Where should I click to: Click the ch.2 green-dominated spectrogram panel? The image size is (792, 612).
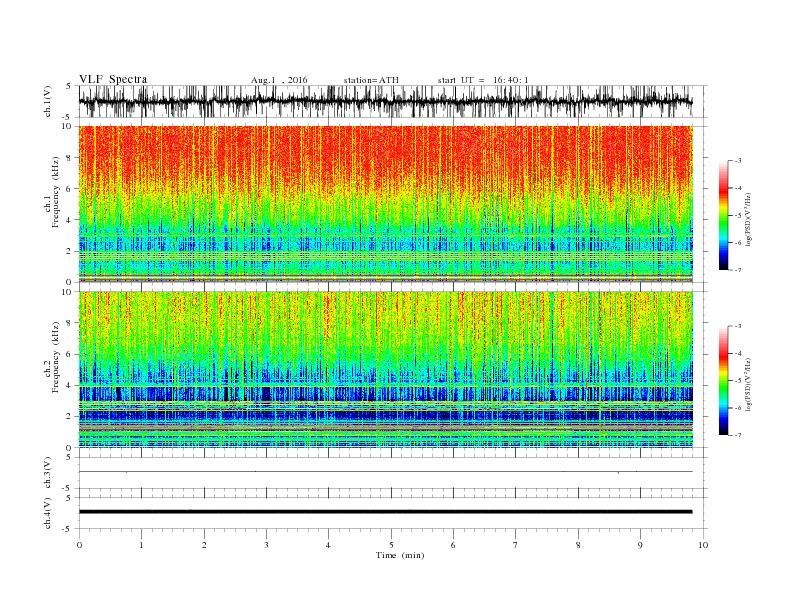tap(385, 370)
